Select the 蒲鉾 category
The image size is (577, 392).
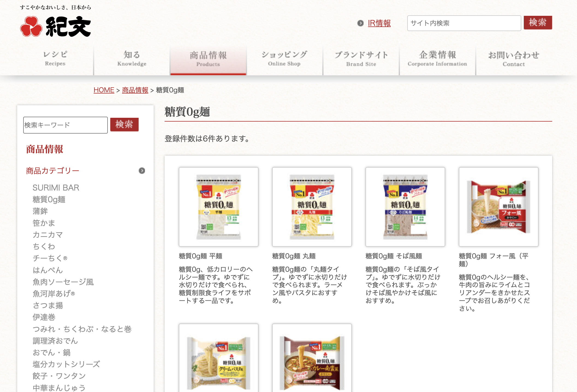[x=40, y=211]
